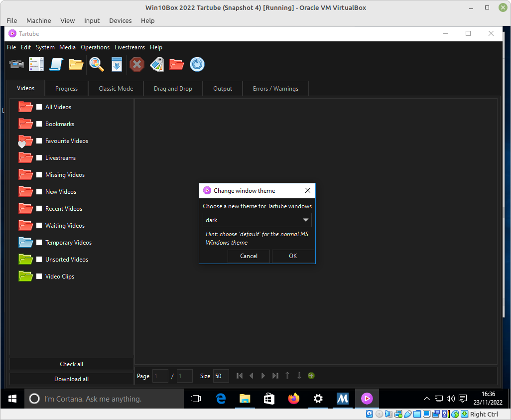511x420 pixels.
Task: Switch to the Errors / Warnings tab
Action: [276, 89]
